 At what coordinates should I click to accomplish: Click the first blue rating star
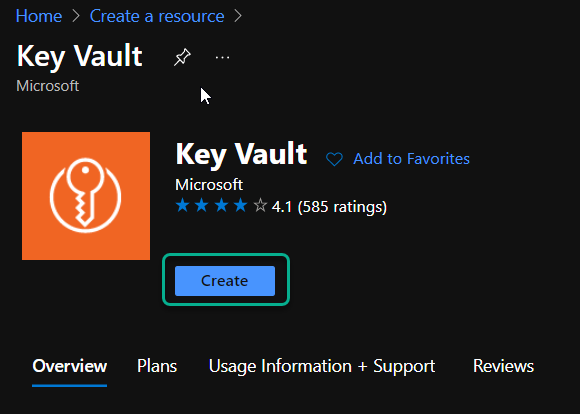point(182,205)
